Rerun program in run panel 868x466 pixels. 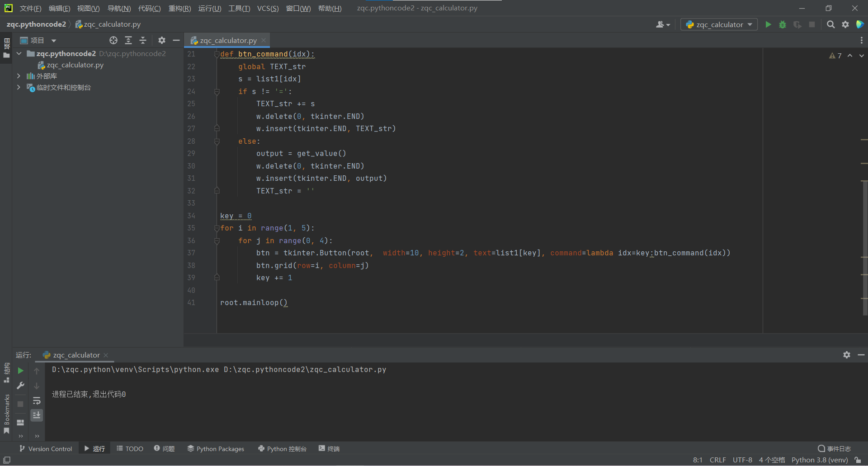(x=20, y=371)
